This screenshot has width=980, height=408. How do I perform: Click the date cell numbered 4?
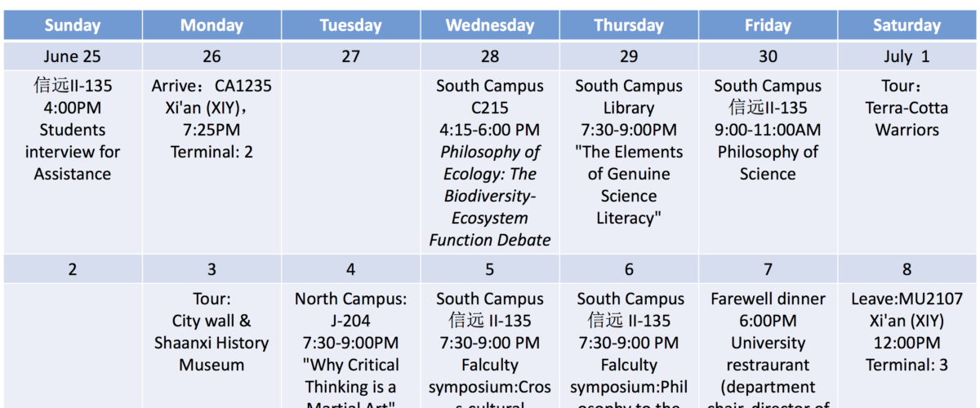[x=351, y=269]
